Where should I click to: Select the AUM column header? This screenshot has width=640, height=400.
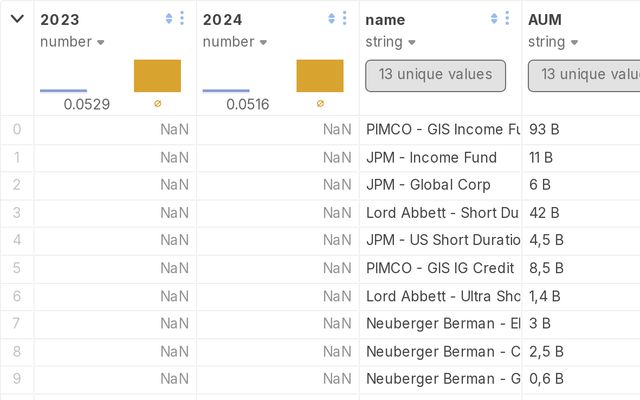545,20
